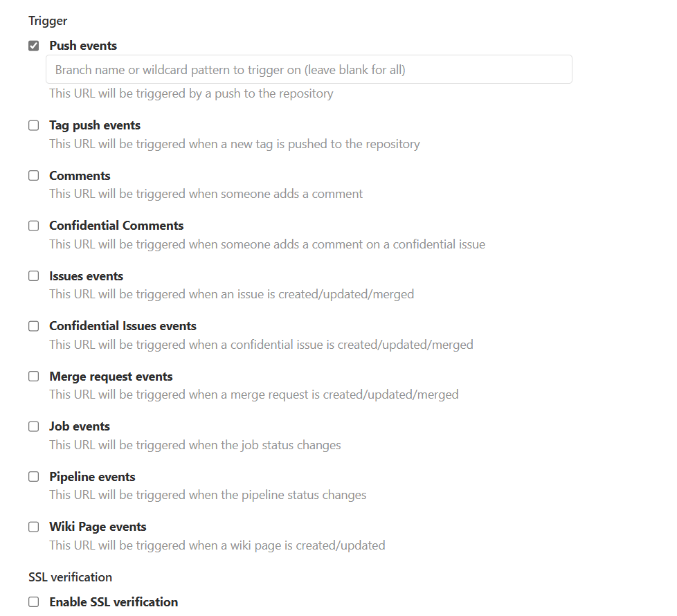
Task: Enable the Tag push events checkbox
Action: point(33,125)
